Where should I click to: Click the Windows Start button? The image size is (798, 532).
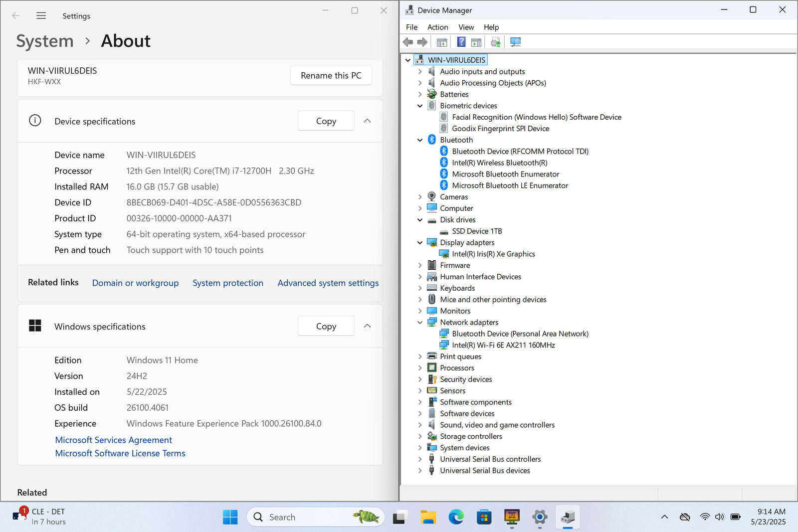(230, 517)
